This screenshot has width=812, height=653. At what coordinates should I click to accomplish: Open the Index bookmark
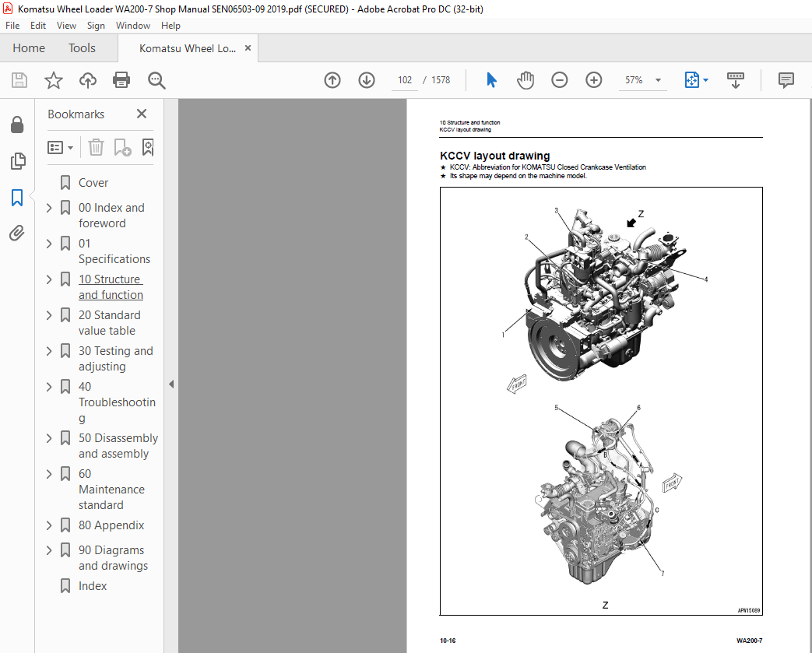click(x=92, y=586)
